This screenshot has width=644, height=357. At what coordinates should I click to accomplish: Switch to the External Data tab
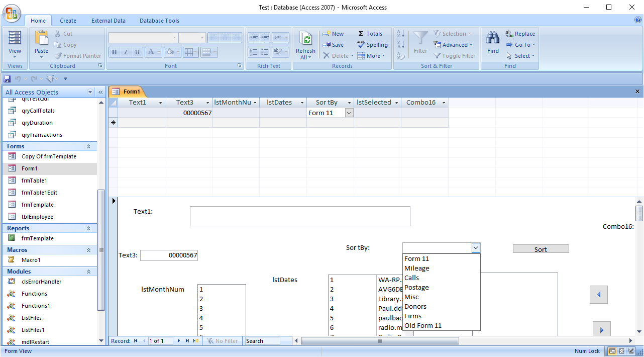109,21
